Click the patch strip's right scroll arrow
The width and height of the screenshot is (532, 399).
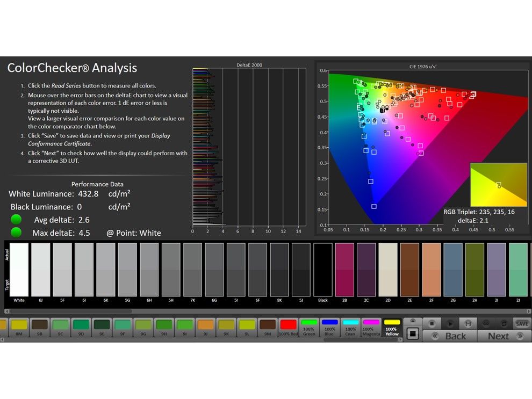tap(400, 339)
